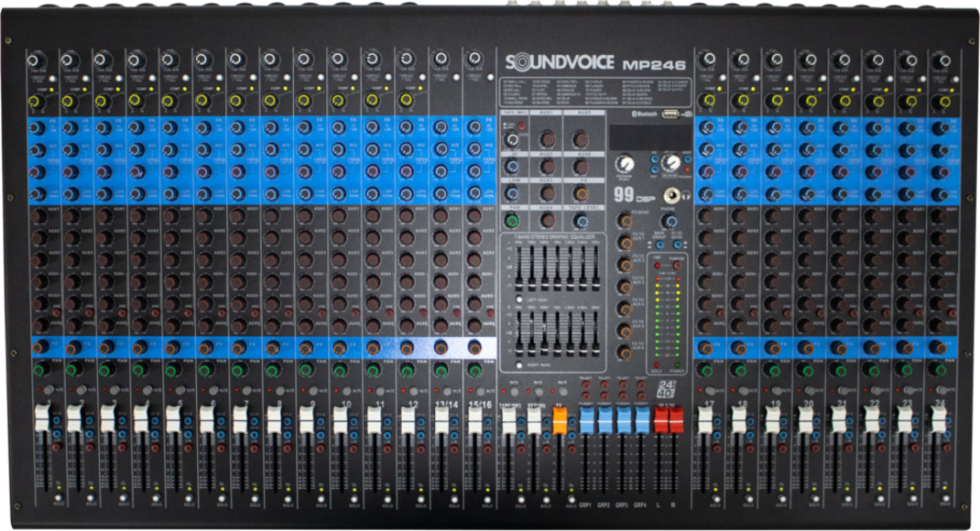Click the 24/40 badge above the red faders
The height and width of the screenshot is (531, 980).
point(666,389)
